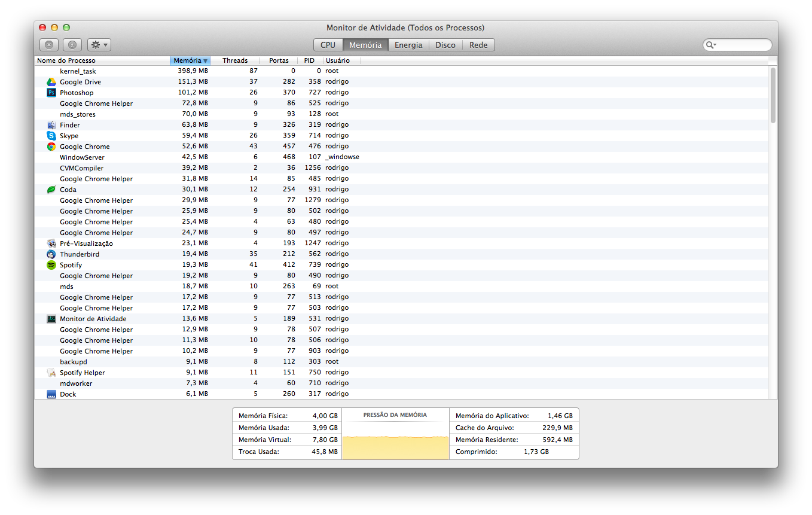This screenshot has width=812, height=515.
Task: Click the Thunderbird process name text
Action: tap(80, 254)
